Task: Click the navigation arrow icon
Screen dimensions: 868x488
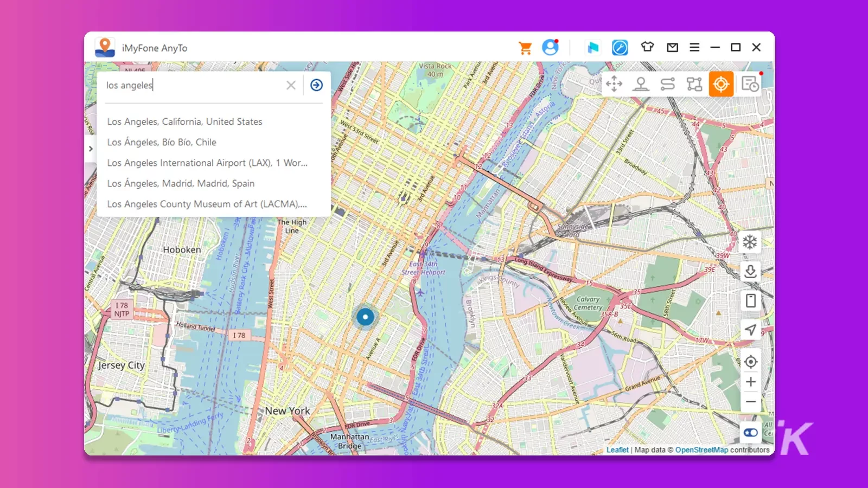Action: 750,330
